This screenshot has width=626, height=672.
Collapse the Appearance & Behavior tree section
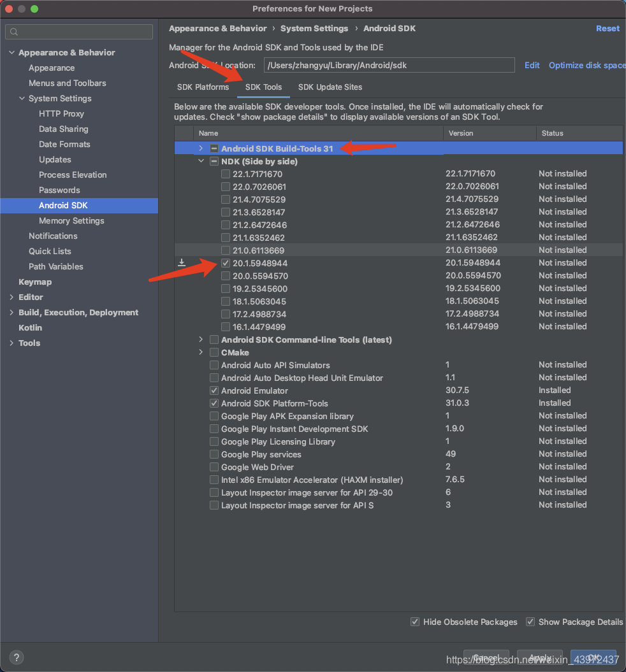(x=11, y=52)
